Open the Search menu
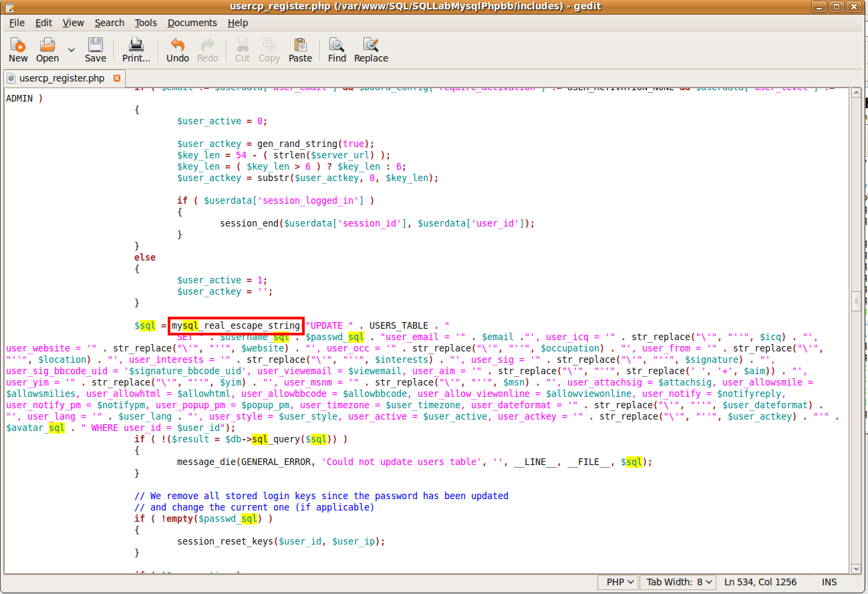The image size is (868, 594). click(109, 23)
